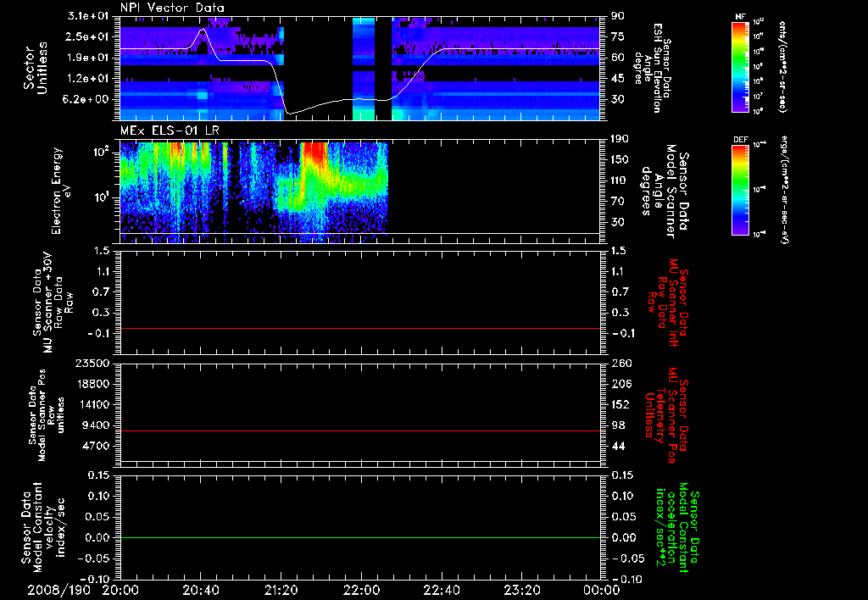Click the 110 scanner angle tick label
The height and width of the screenshot is (600, 868).
pos(620,181)
